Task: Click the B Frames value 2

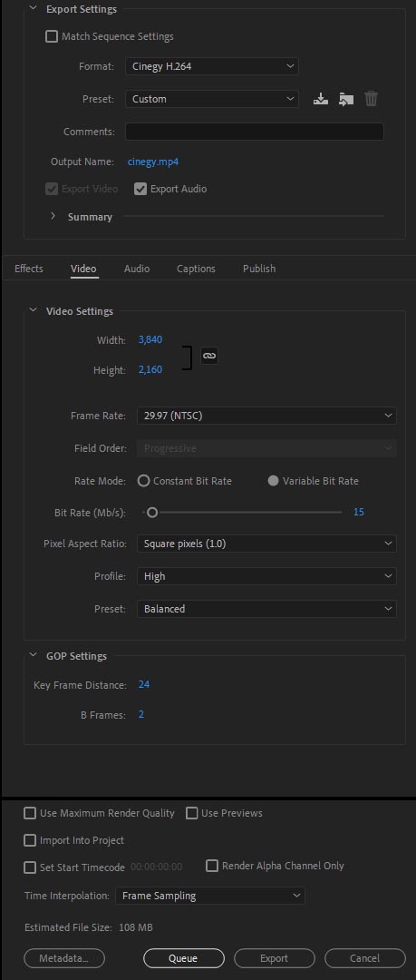Action: pos(141,714)
